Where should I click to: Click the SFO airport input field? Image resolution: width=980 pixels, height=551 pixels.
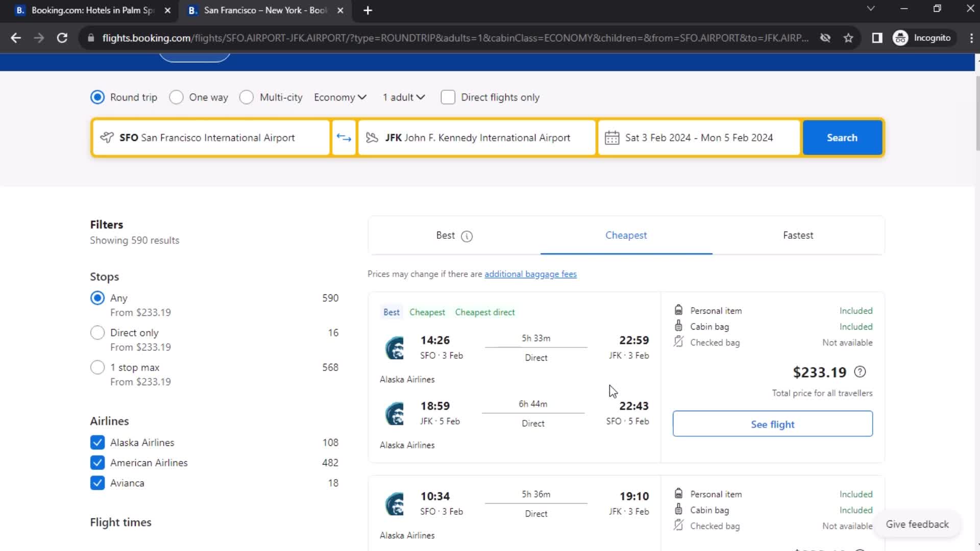point(211,137)
